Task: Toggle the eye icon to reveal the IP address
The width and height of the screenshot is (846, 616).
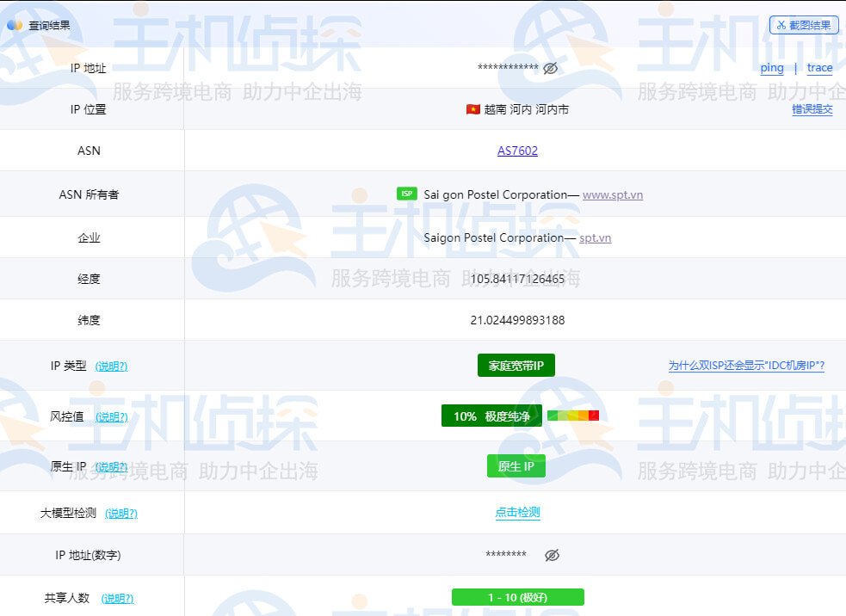Action: click(551, 67)
